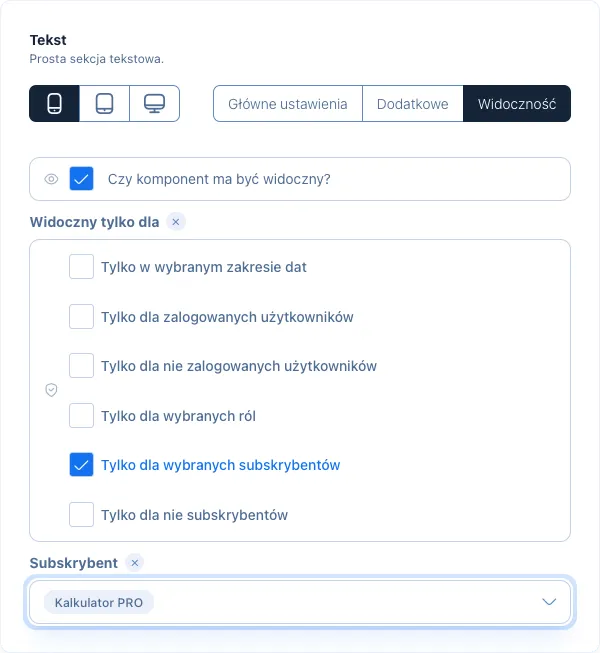Image resolution: width=600 pixels, height=653 pixels.
Task: Tick 'Tylko dla nie zalogowanych użytkowników'
Action: click(x=81, y=366)
